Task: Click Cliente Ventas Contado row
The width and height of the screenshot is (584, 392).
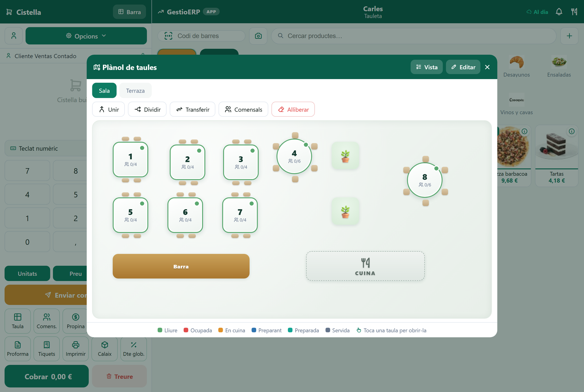Action: (46, 56)
